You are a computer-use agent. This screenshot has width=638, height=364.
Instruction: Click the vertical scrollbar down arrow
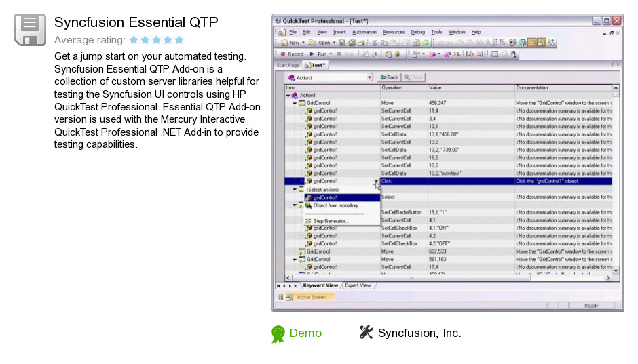[x=616, y=270]
